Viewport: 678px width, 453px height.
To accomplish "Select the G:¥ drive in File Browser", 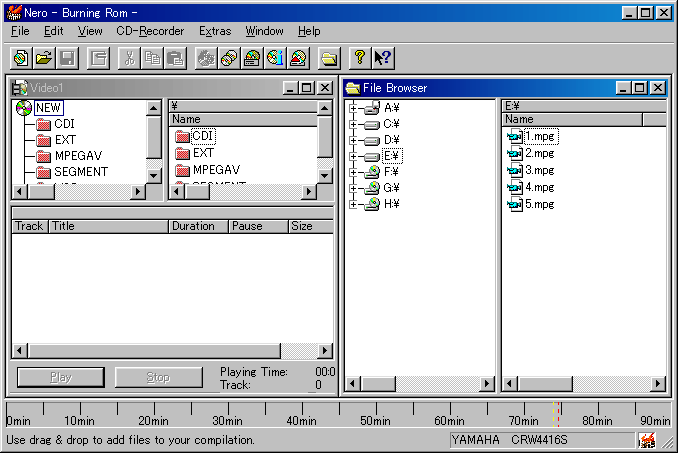I will [x=391, y=188].
